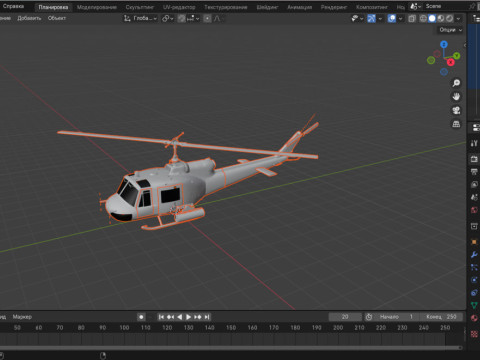The image size is (480, 360).
Task: Open the Справка (Help) menu
Action: pyautogui.click(x=13, y=6)
